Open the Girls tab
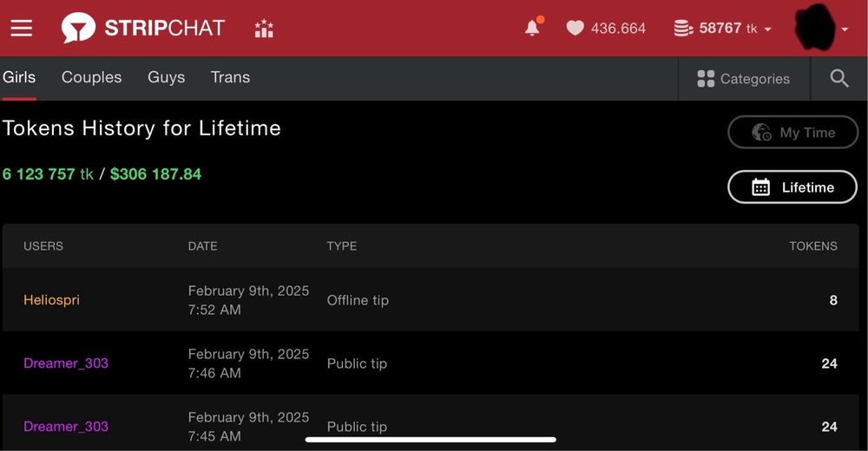 (x=19, y=77)
